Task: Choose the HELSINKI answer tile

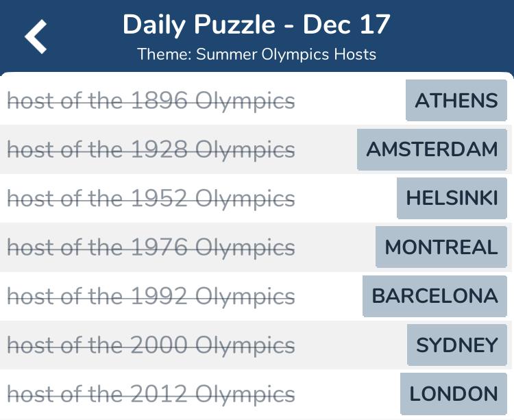Action: point(452,198)
